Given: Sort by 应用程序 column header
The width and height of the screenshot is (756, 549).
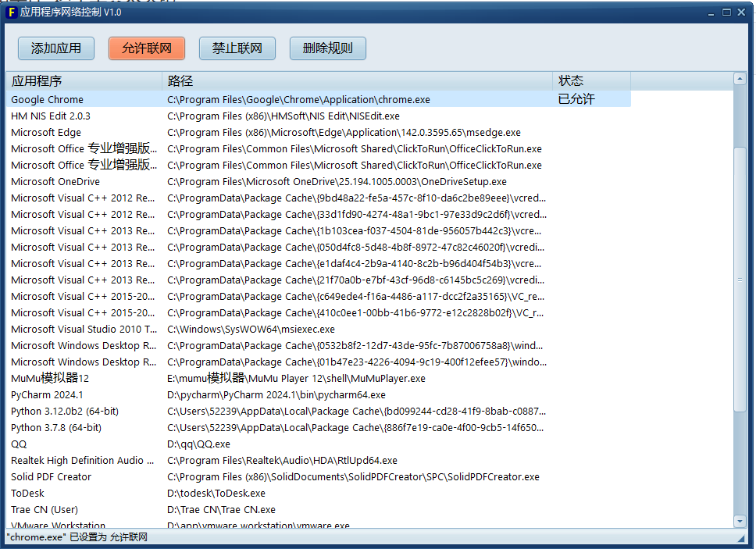Looking at the screenshot, I should click(84, 81).
